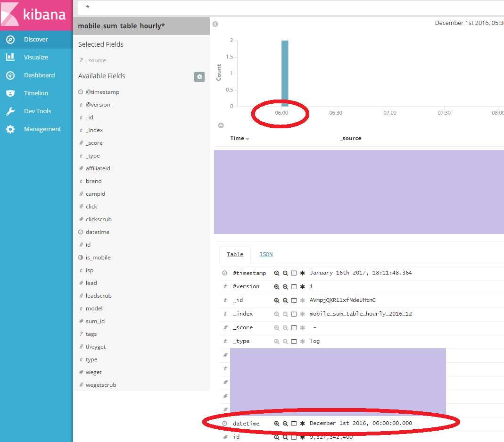Click the Timelion mask icon
Screen dimensions: 504x442
coord(10,93)
